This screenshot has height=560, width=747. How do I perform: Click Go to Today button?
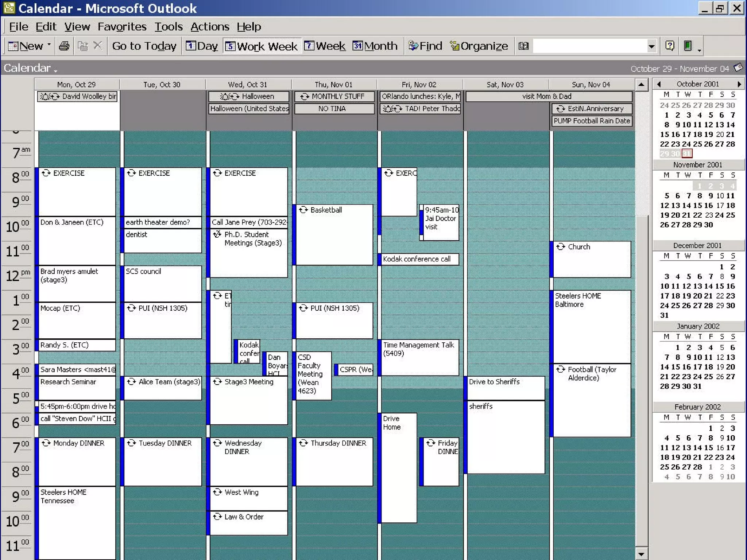pos(144,46)
